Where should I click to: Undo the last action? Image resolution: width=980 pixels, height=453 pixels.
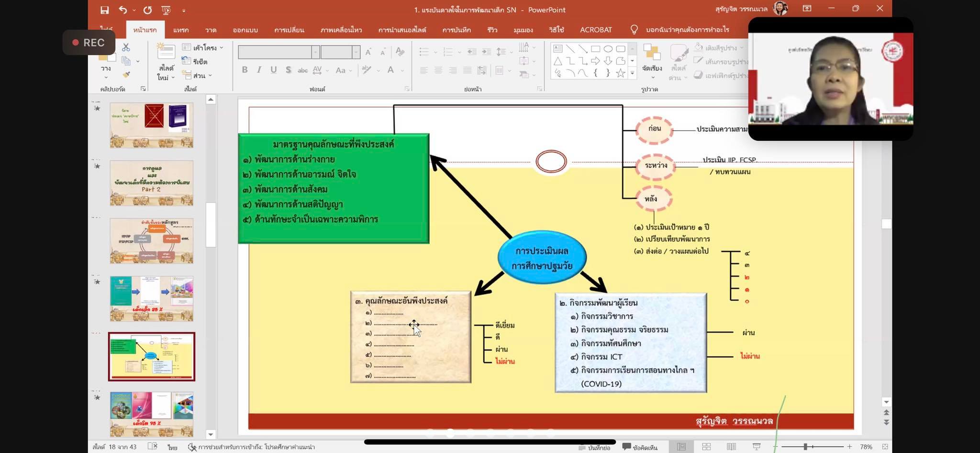point(123,10)
